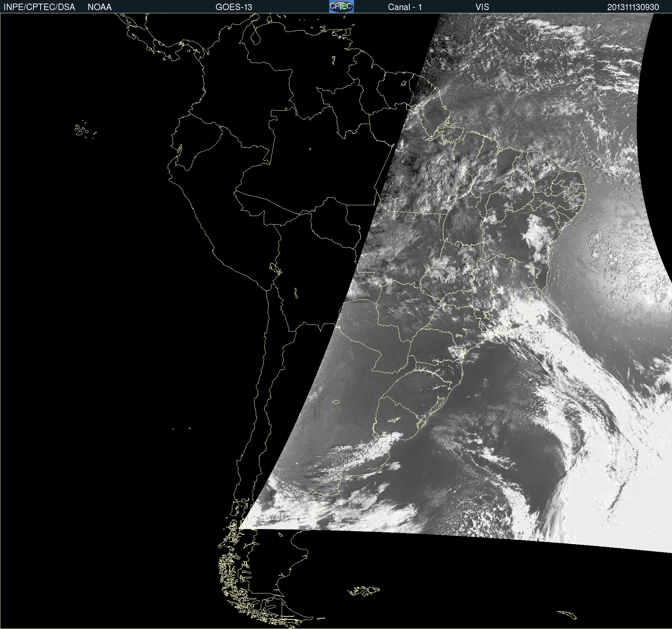
Task: Click the NOAA text in the header
Action: [x=100, y=7]
